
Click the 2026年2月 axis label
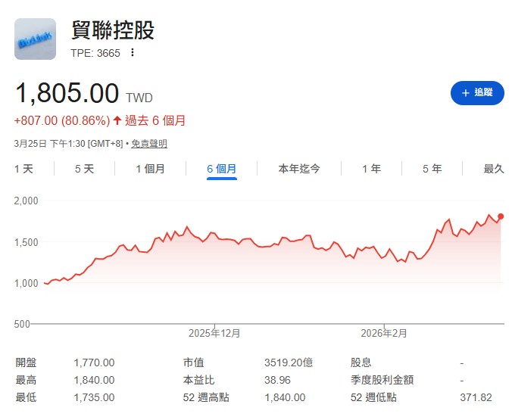[x=384, y=333]
